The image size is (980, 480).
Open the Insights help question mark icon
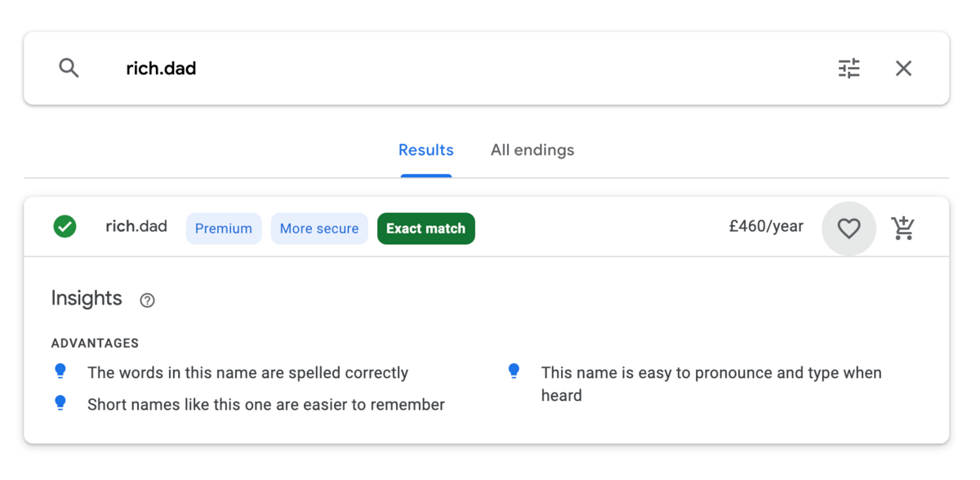point(147,300)
